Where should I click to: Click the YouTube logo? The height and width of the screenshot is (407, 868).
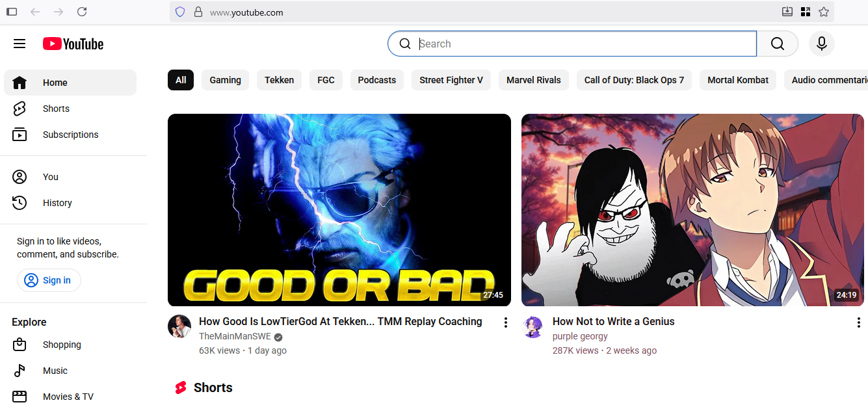[73, 44]
